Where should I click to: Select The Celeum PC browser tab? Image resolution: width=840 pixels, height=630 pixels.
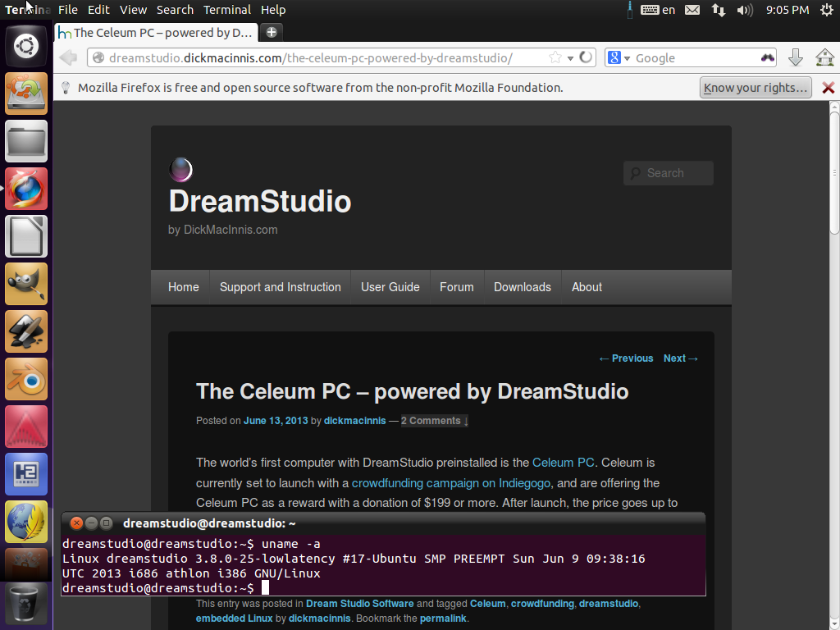(156, 32)
